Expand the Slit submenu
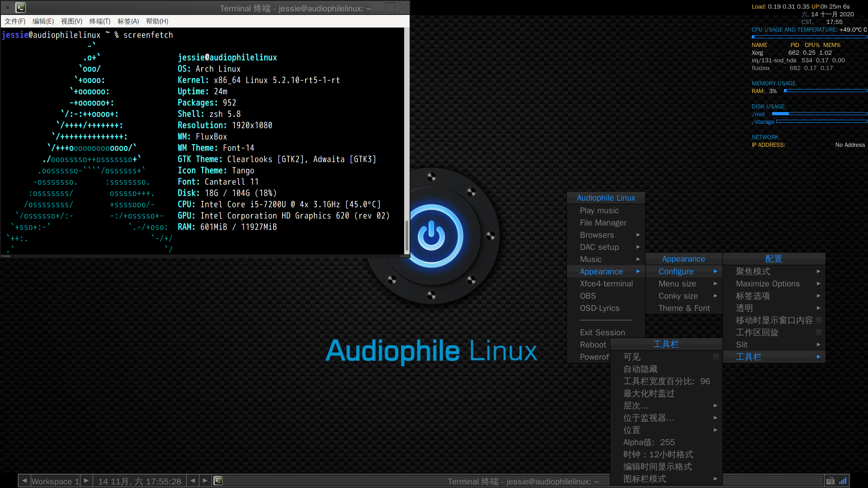The image size is (868, 488). point(774,345)
